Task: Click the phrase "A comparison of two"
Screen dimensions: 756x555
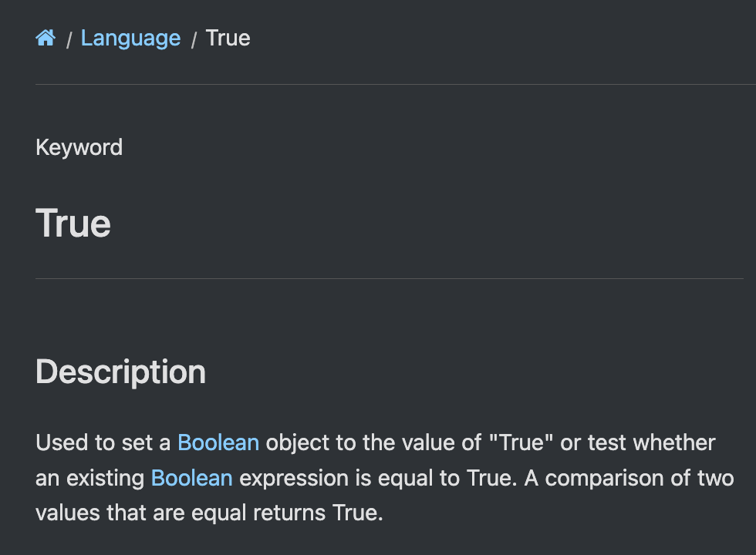Action: (x=629, y=478)
